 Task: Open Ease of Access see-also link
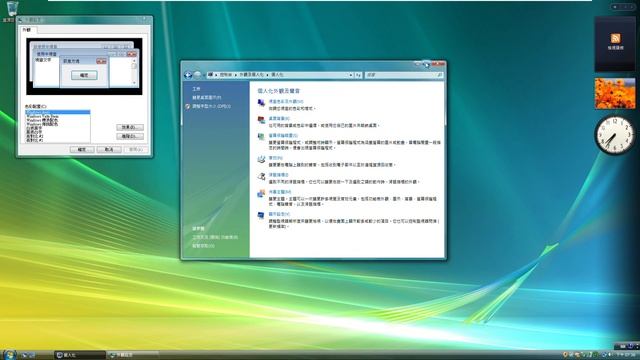click(x=203, y=246)
